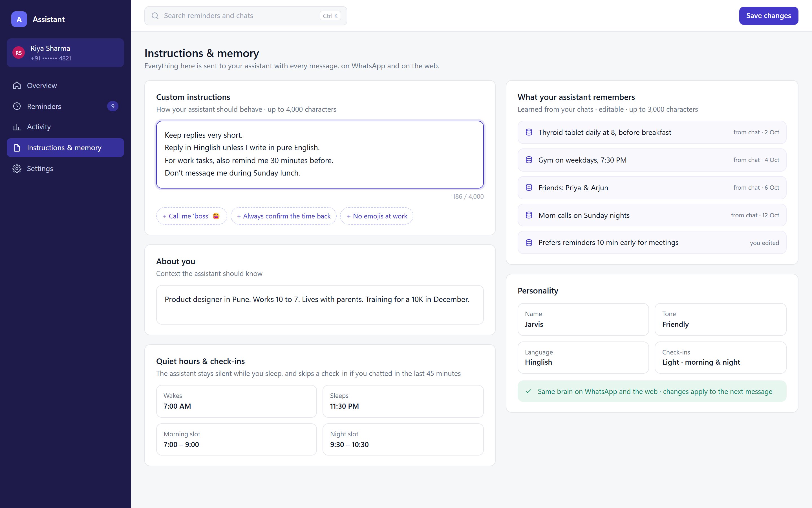
Task: Edit the assistant Name field Jarvis
Action: point(583,319)
